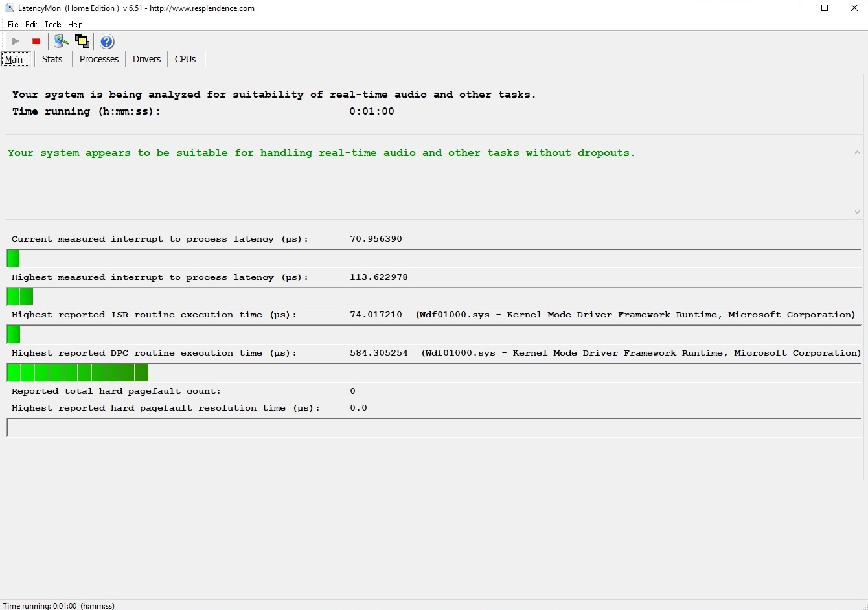Maximize the LatencyMon window
Screen dimensions: 868x610
[x=825, y=8]
